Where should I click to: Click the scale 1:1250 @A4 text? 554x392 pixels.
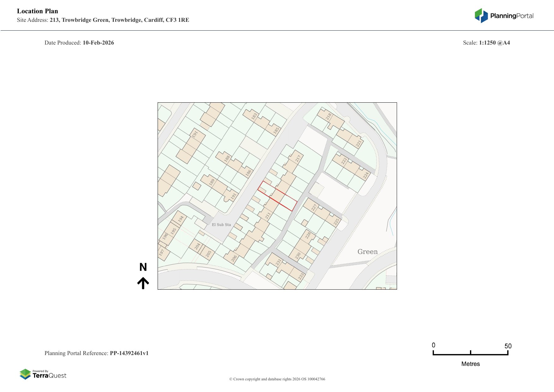click(494, 43)
